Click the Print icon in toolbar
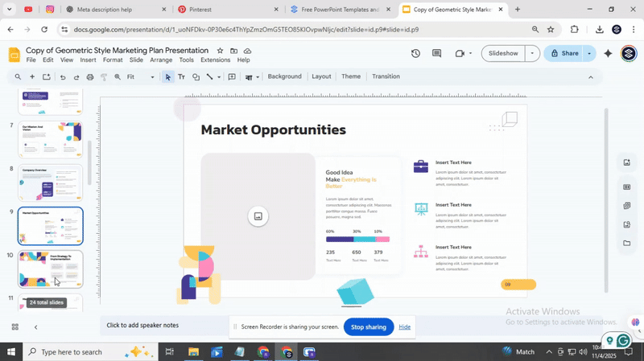The width and height of the screenshot is (644, 361). point(90,77)
